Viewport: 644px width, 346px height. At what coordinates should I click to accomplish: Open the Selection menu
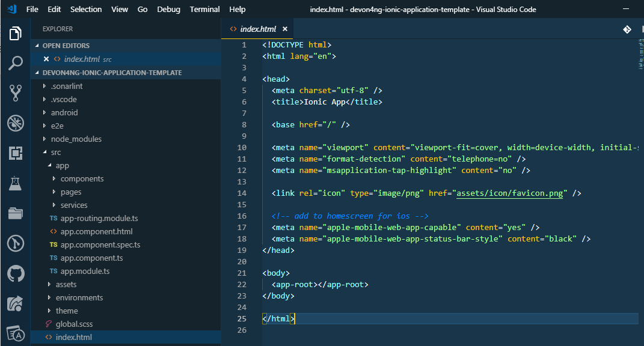pos(86,9)
